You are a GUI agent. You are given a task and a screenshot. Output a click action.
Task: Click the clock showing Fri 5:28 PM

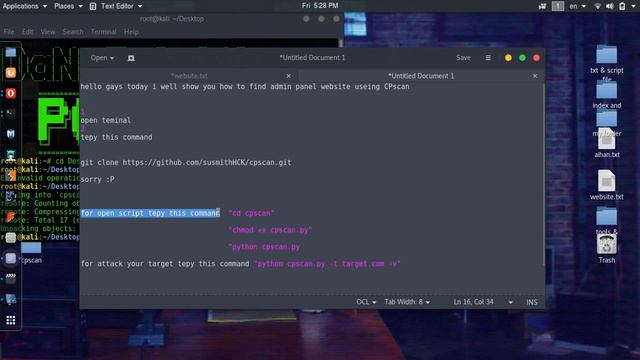coord(320,6)
